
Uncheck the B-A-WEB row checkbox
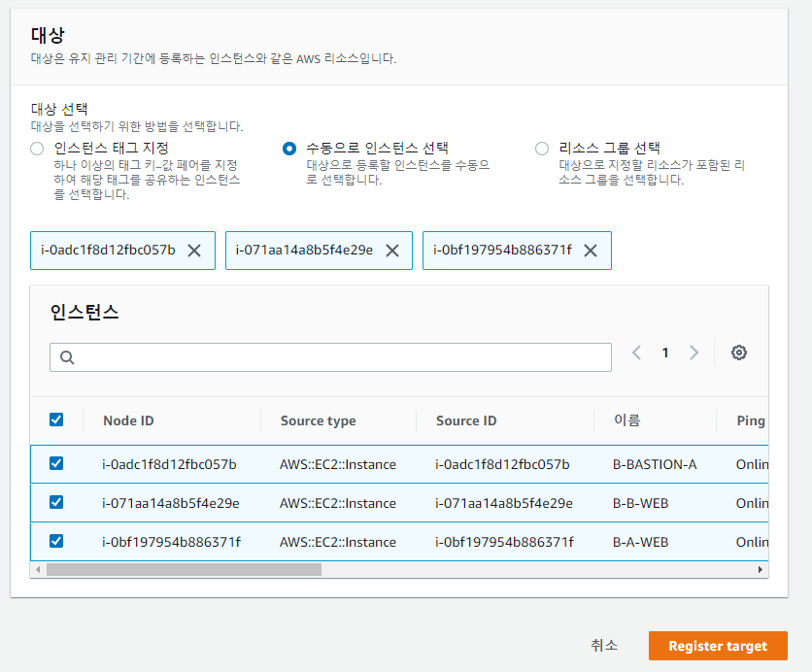(x=56, y=541)
